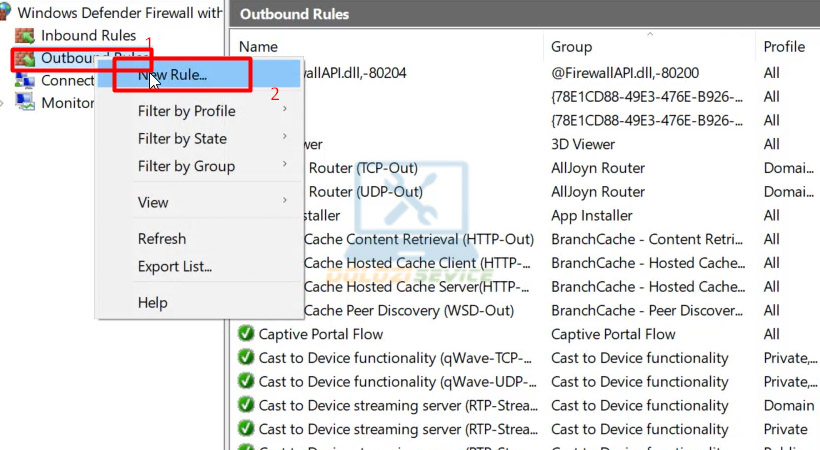This screenshot has height=450, width=820.
Task: Open the Filter by Group submenu
Action: (186, 166)
